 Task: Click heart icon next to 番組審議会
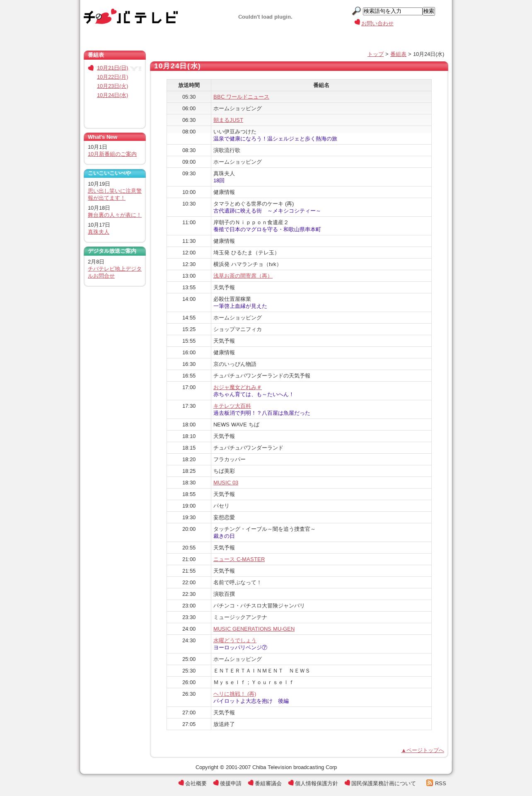coord(251,783)
